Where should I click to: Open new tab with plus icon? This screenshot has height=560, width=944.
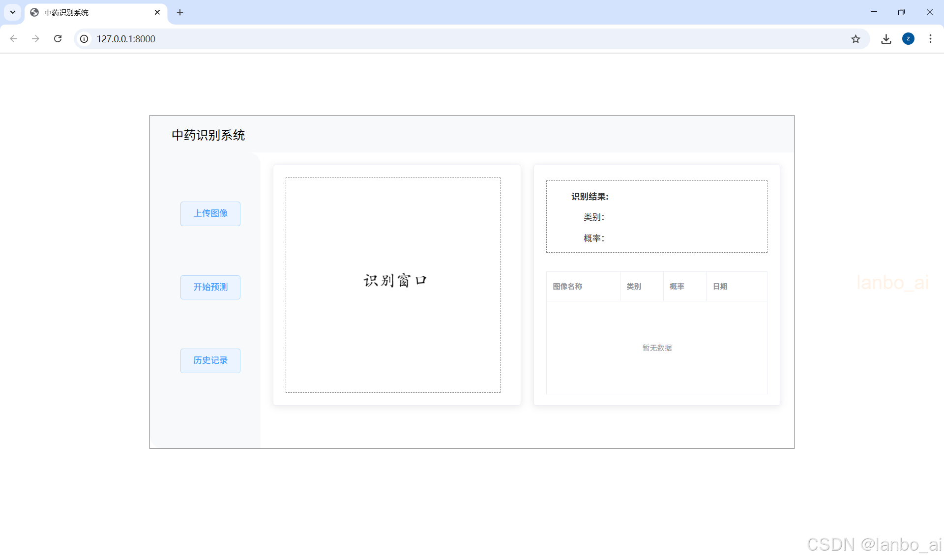(x=180, y=12)
